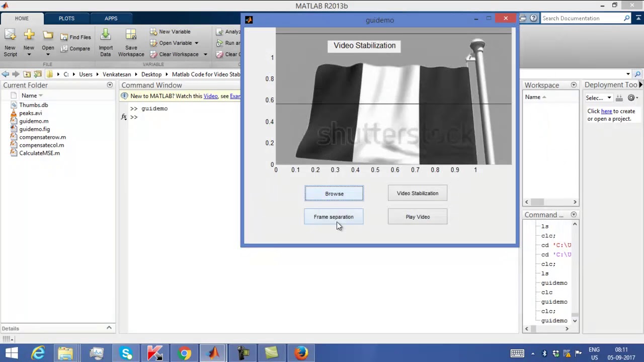Viewport: 644px width, 362px height.
Task: Click the Compare icon
Action: (x=64, y=49)
